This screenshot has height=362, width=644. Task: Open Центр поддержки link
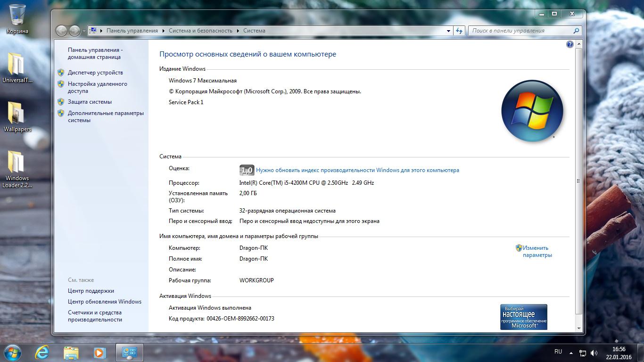tap(91, 291)
